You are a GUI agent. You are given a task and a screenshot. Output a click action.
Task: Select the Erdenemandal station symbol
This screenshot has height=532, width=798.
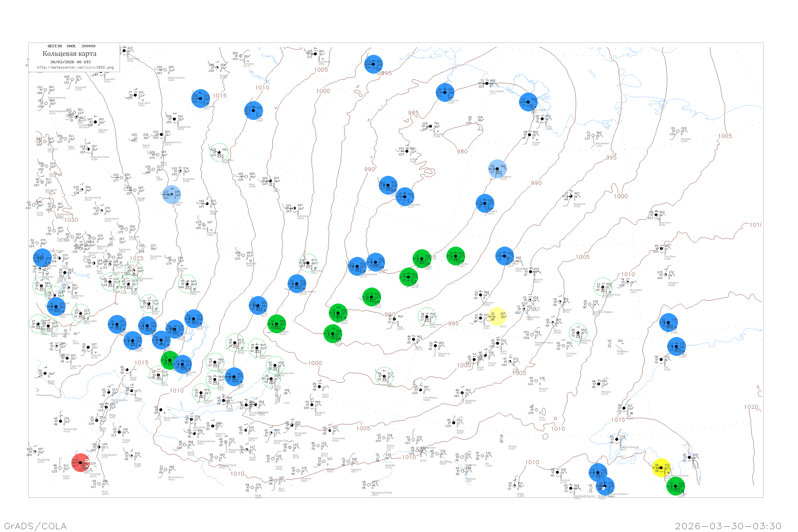pos(99,447)
